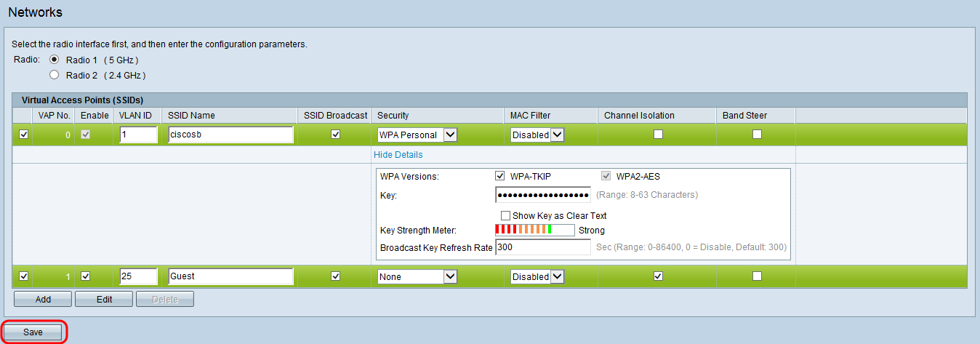Click the VLAN ID column header
This screenshot has height=344, width=980.
point(135,115)
